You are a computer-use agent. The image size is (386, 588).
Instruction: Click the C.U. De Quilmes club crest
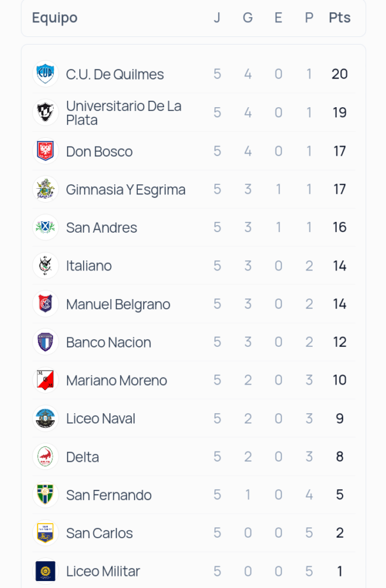pos(45,74)
